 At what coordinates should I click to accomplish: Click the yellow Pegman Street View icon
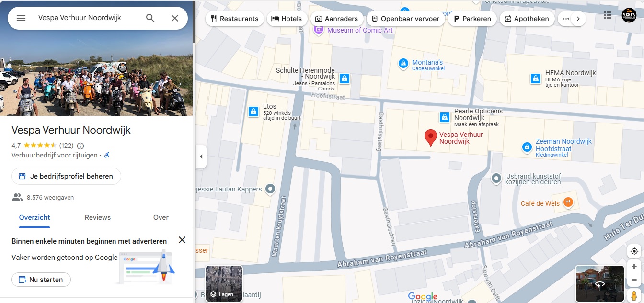(x=634, y=295)
